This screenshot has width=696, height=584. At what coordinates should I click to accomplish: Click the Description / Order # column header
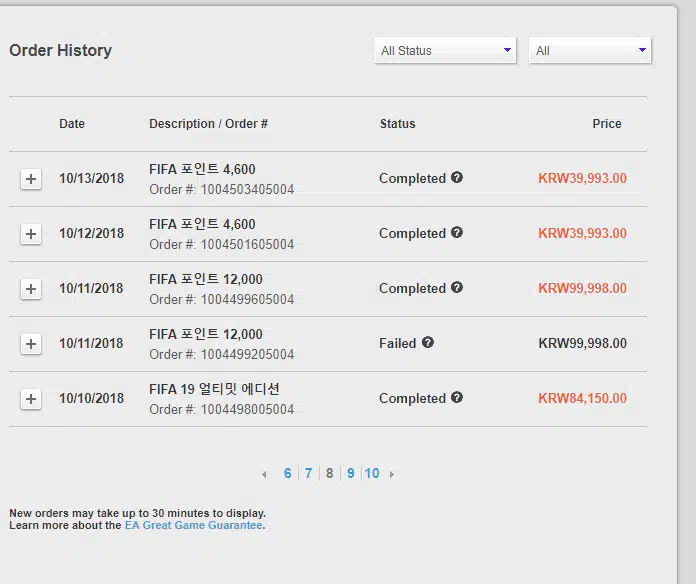point(208,124)
